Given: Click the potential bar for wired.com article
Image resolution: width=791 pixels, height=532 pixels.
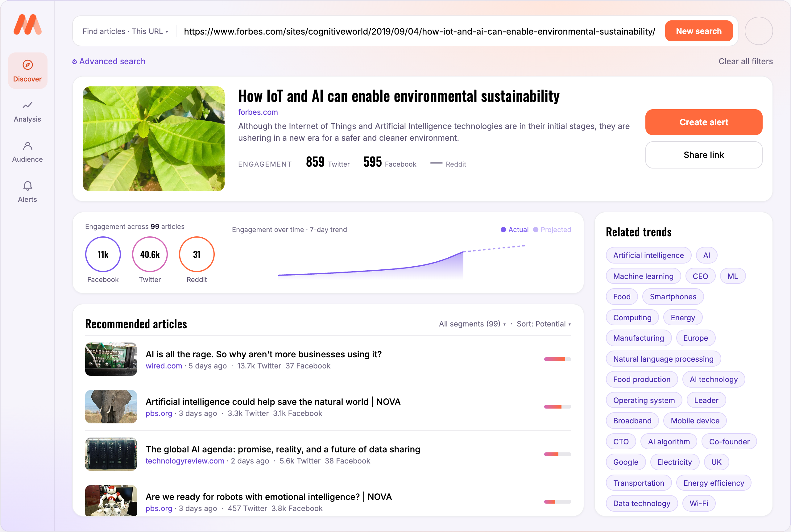Looking at the screenshot, I should (x=558, y=359).
